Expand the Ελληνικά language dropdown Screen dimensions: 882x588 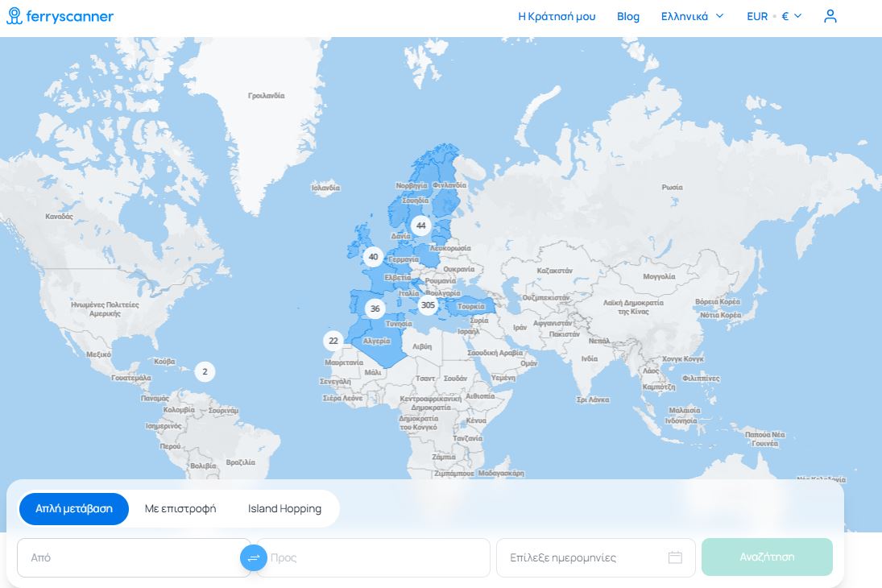pyautogui.click(x=692, y=16)
